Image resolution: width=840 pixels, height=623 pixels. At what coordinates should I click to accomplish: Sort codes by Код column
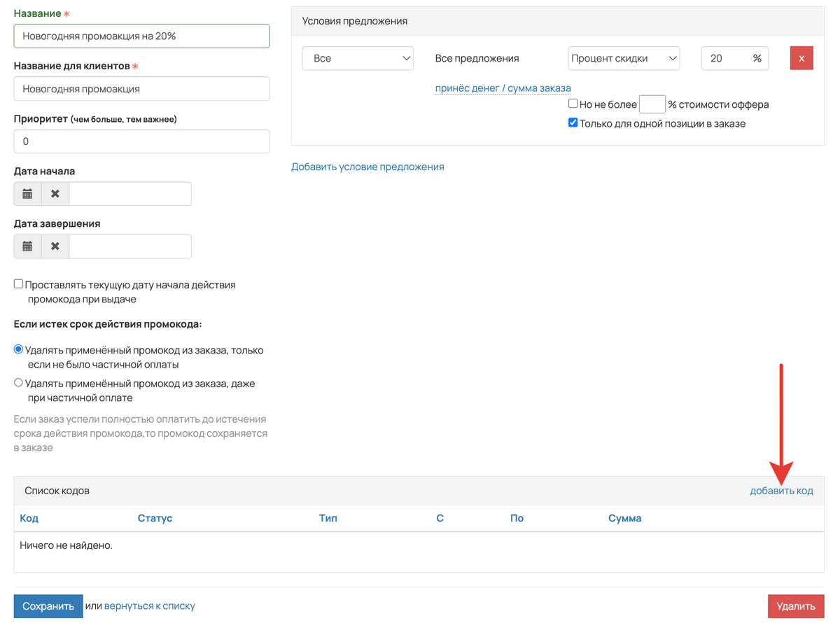pos(29,518)
